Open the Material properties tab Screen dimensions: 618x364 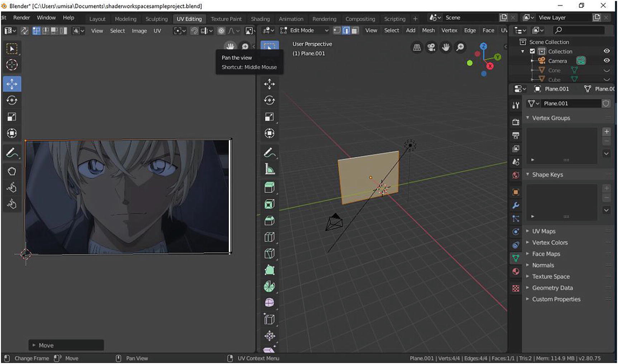coord(516,271)
